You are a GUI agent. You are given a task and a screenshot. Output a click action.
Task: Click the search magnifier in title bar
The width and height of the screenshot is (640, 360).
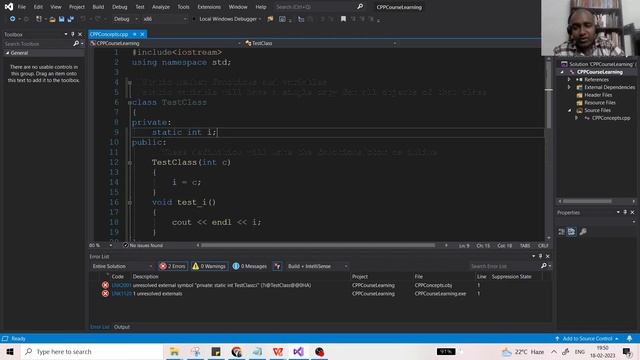pyautogui.click(x=360, y=7)
